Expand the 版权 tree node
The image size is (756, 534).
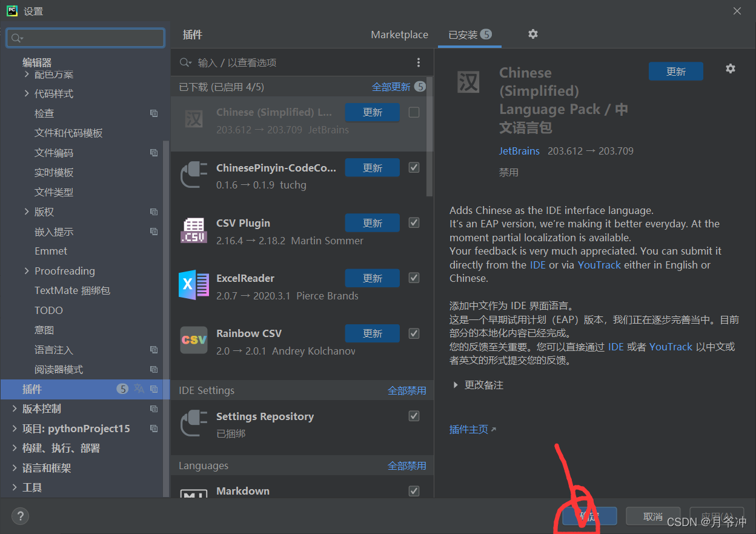point(27,212)
